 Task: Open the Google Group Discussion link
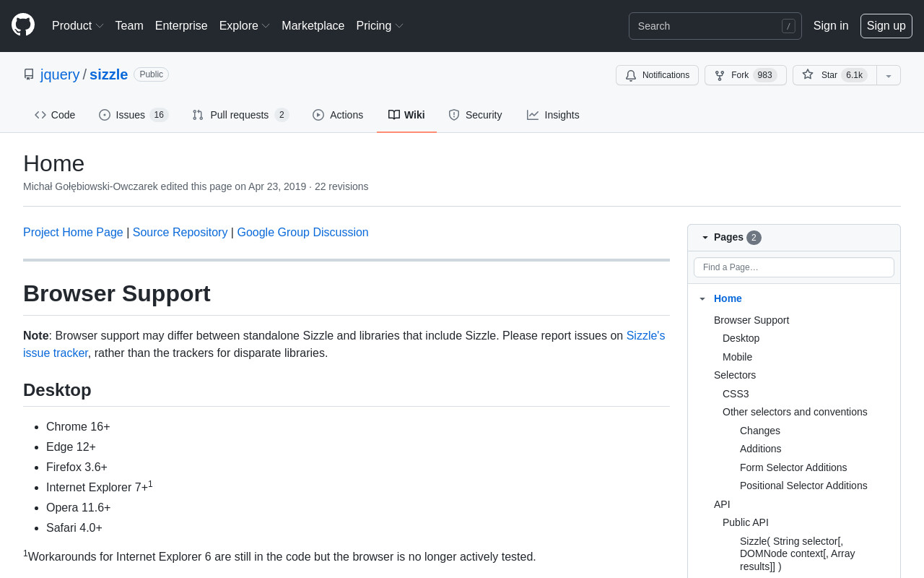point(302,233)
